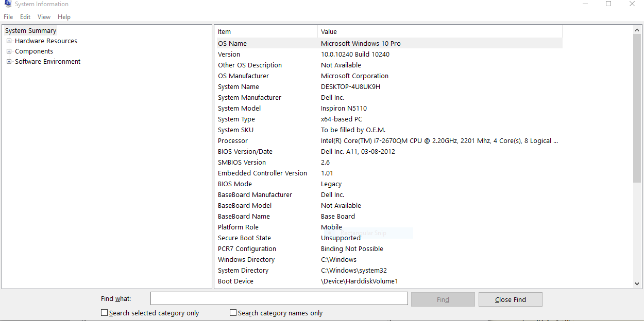Image resolution: width=644 pixels, height=321 pixels.
Task: Select the Hardware Resources category
Action: point(46,41)
